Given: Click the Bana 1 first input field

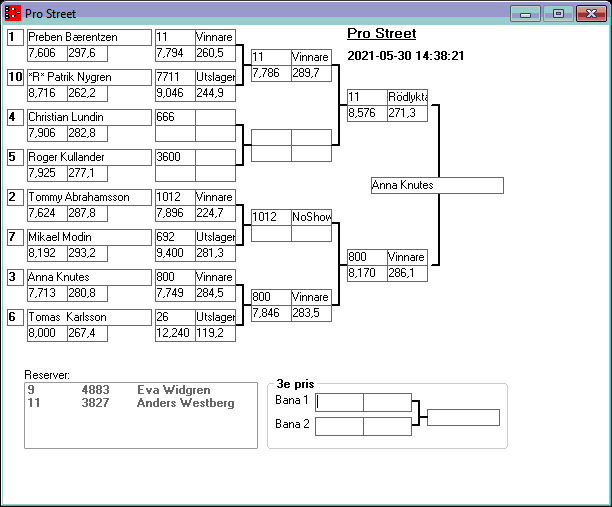Looking at the screenshot, I should tap(339, 402).
